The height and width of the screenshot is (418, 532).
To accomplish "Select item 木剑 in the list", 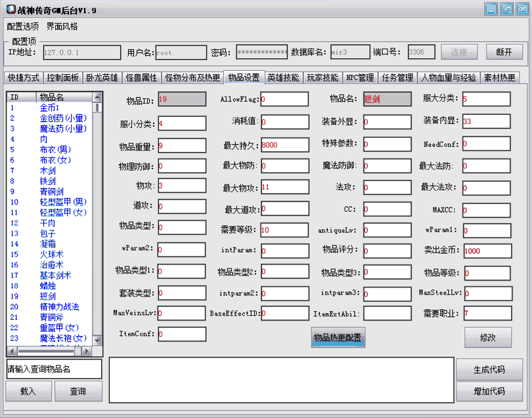I will (49, 171).
